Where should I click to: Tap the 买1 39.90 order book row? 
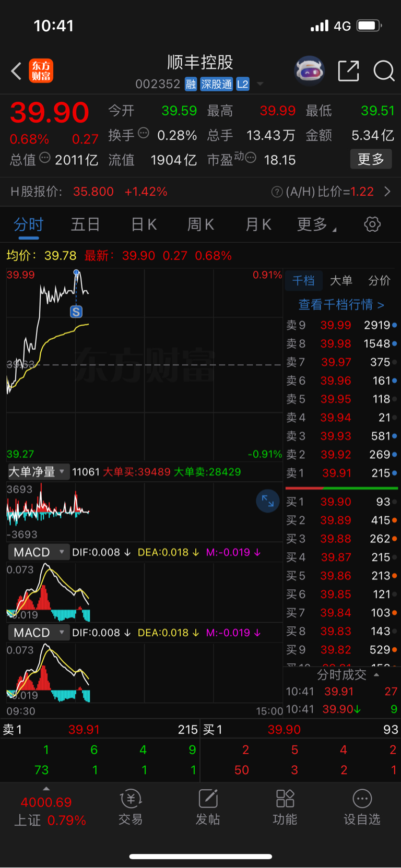pos(341,502)
